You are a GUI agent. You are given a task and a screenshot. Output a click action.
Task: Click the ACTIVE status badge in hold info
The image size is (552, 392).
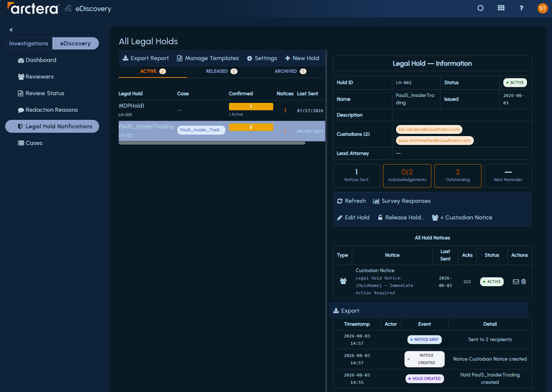pos(514,82)
